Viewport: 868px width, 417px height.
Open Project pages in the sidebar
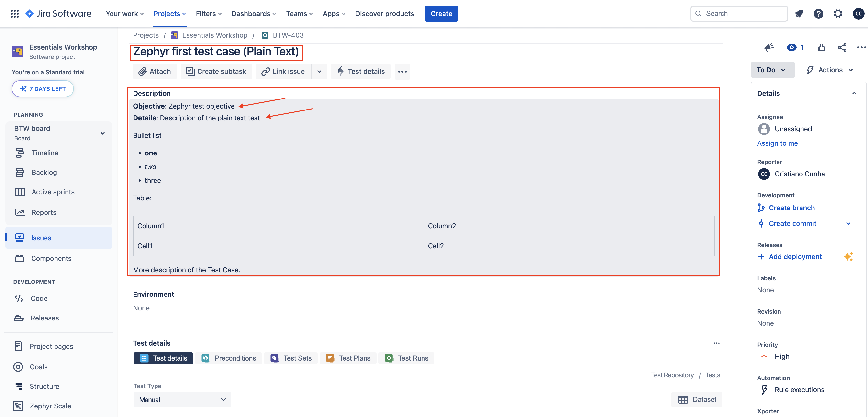point(51,346)
